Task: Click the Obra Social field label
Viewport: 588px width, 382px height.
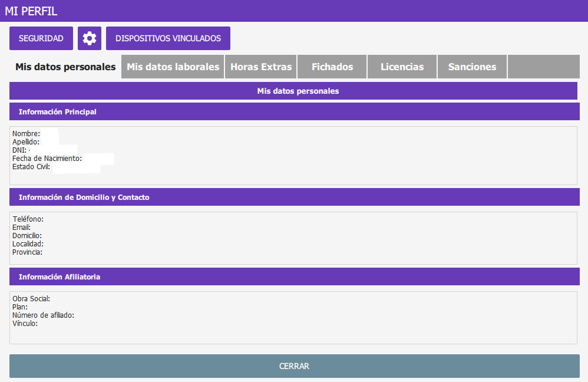Action: (31, 298)
